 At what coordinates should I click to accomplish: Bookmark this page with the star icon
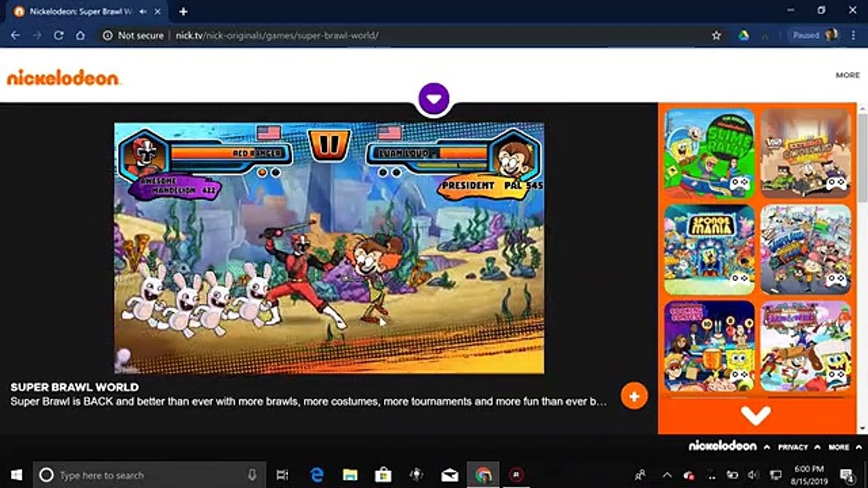(716, 35)
